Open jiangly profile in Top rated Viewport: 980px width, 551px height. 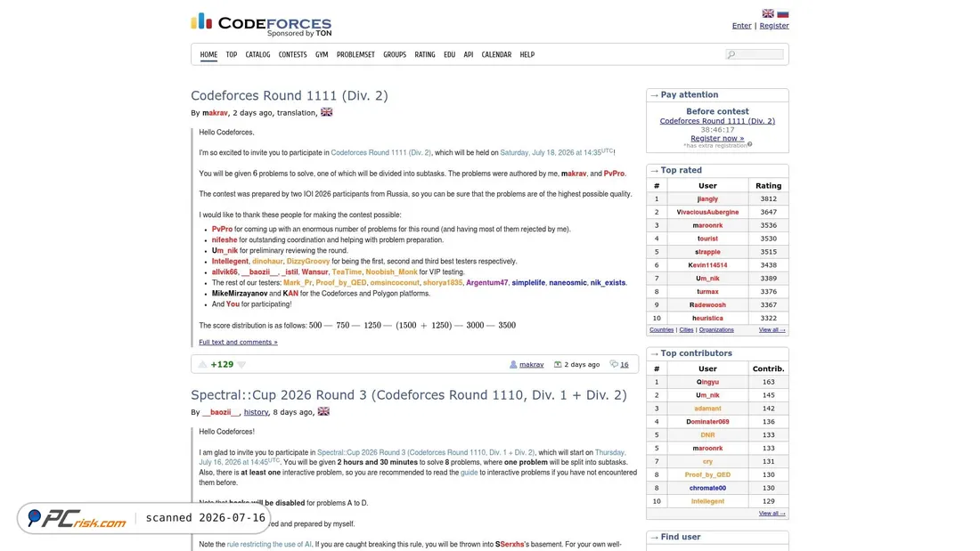click(707, 199)
